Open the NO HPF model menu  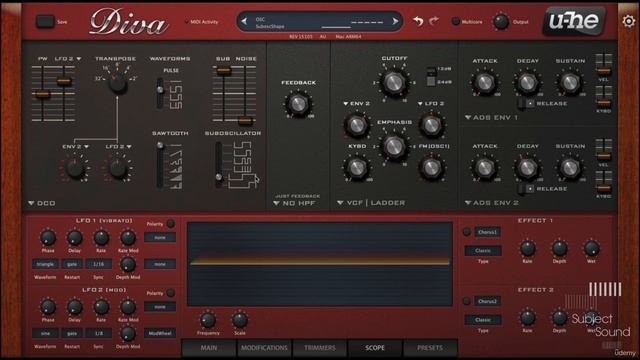tap(294, 203)
